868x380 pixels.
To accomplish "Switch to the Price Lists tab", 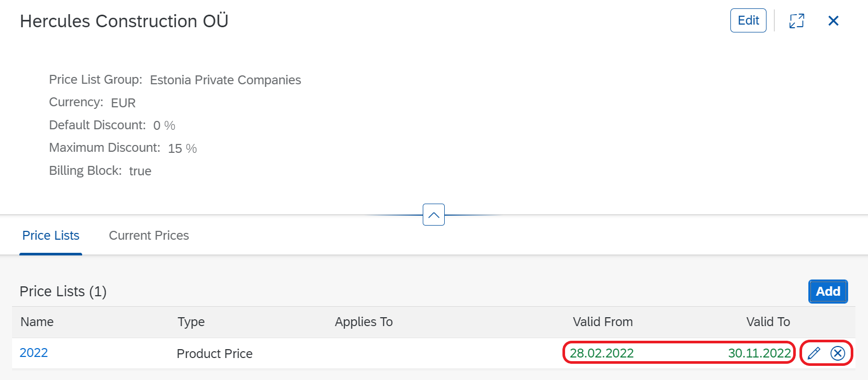I will point(51,236).
